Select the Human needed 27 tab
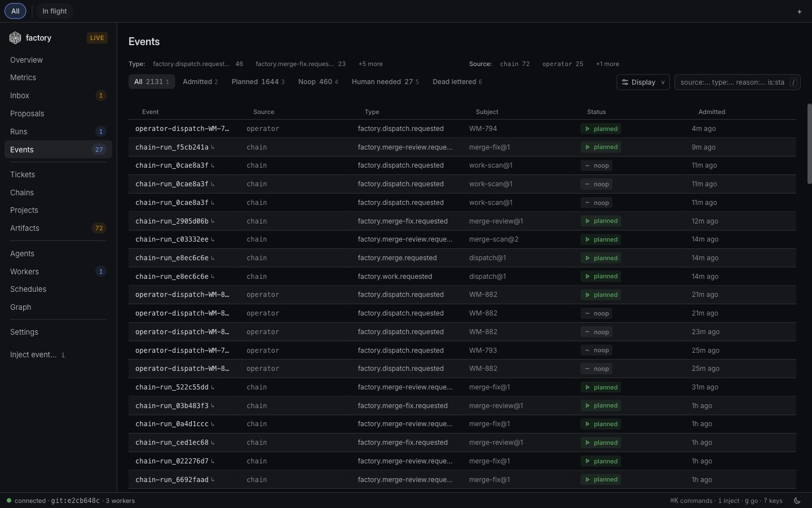Viewport: 812px width, 508px height. (x=385, y=82)
